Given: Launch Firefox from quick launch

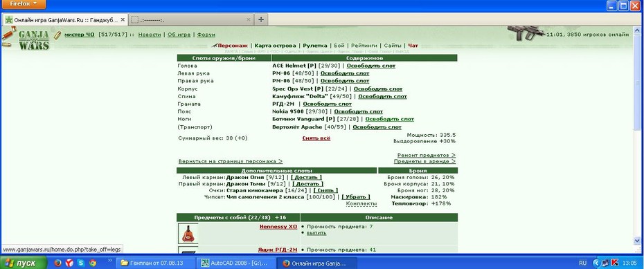Looking at the screenshot, I should click(57, 263).
